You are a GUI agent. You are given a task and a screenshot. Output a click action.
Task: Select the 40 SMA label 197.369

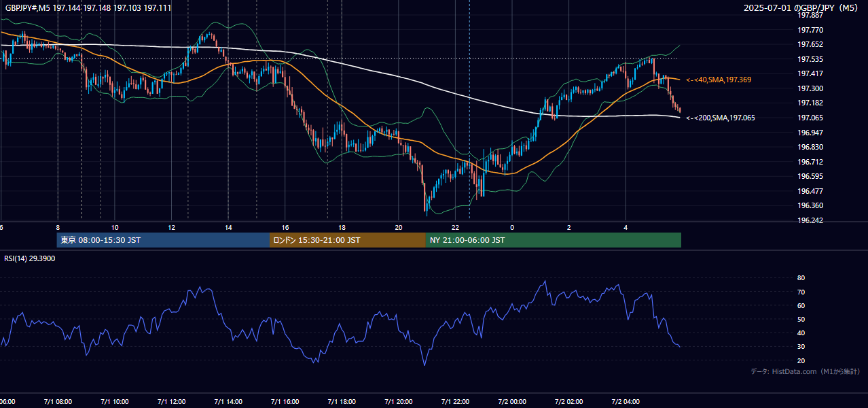coord(719,80)
